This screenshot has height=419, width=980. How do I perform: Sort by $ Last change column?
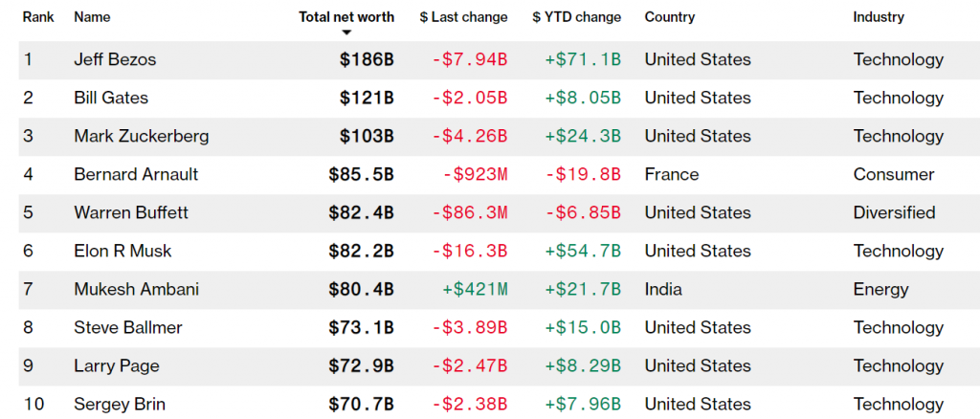point(463,17)
